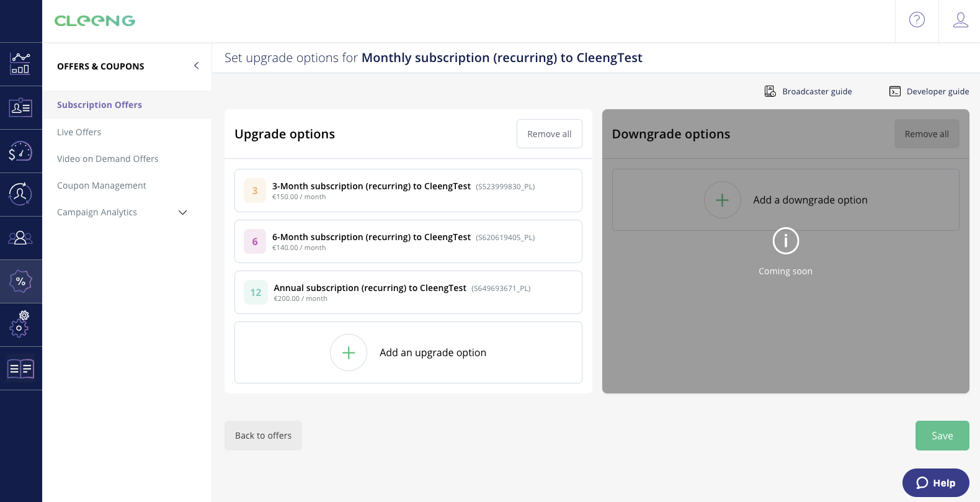
Task: Select the percent badge offers sidebar icon
Action: point(20,281)
